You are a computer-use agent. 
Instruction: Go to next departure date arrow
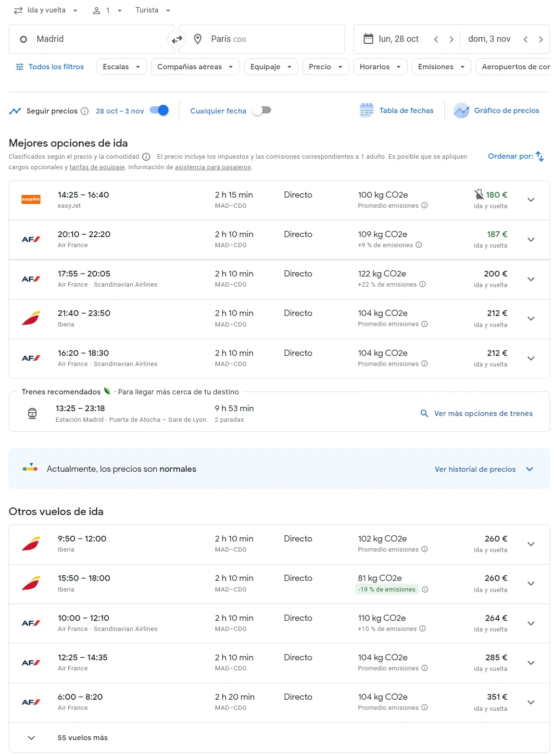451,39
